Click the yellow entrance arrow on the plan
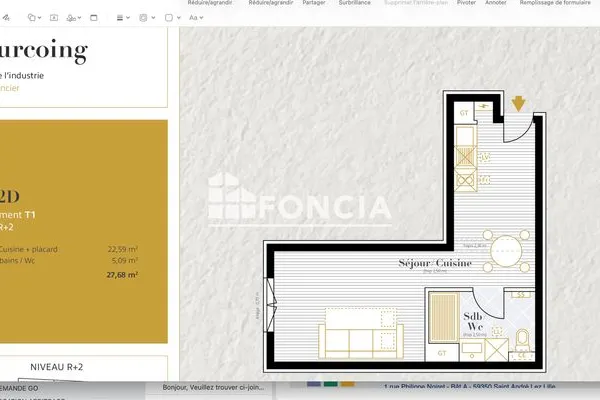This screenshot has width=600, height=400. 518,104
